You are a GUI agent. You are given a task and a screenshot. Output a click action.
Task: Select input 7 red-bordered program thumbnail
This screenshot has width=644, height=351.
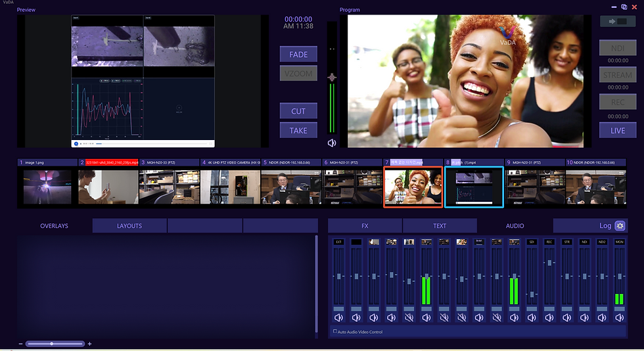413,187
